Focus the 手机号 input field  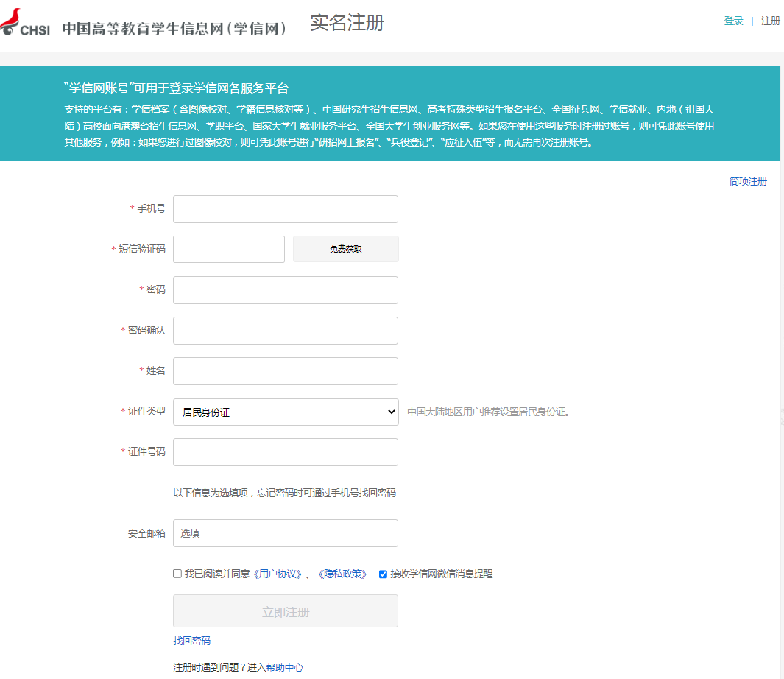click(x=286, y=209)
